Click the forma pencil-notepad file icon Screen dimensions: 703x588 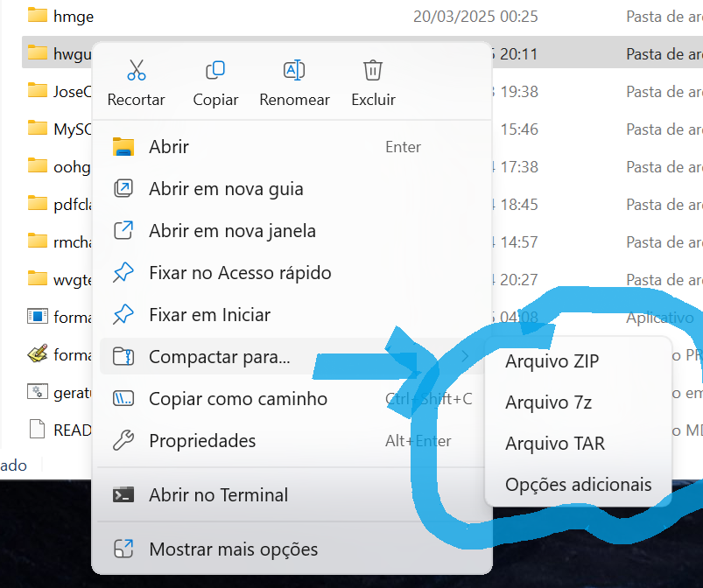38,353
